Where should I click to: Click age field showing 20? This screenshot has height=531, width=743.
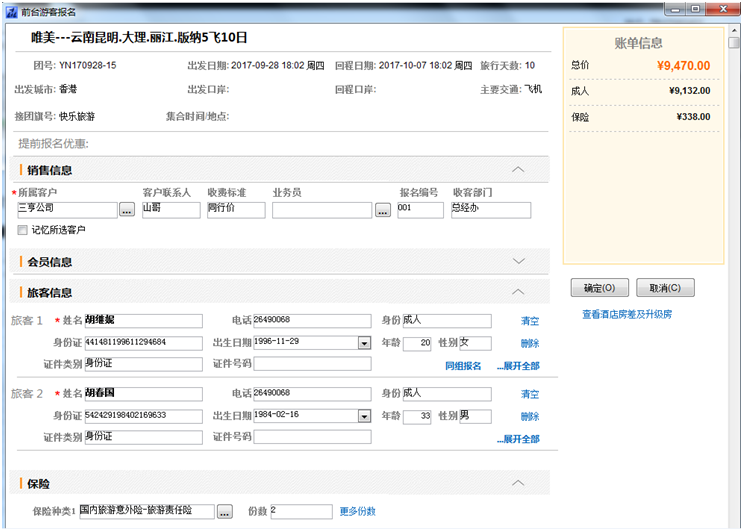tap(417, 343)
